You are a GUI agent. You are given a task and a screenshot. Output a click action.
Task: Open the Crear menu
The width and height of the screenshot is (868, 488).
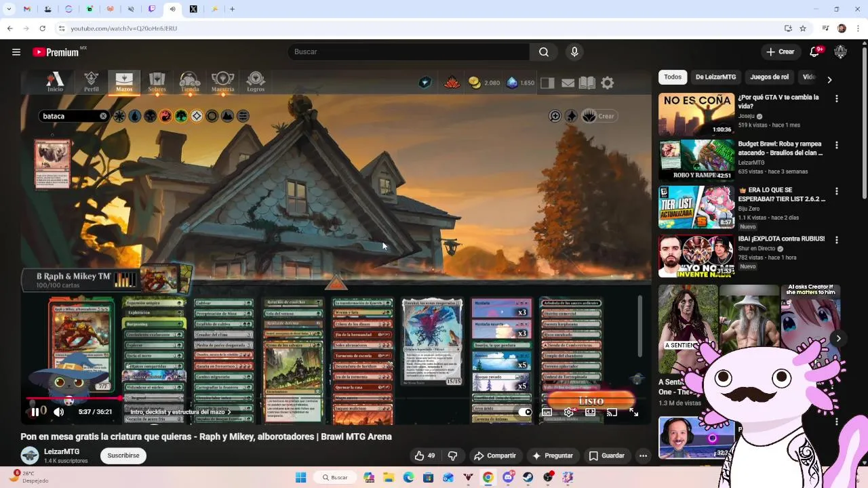click(x=780, y=52)
